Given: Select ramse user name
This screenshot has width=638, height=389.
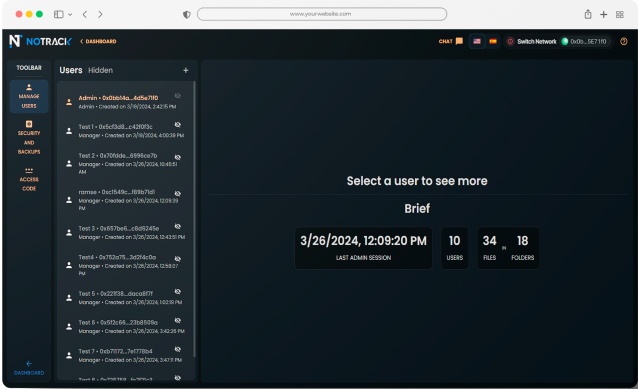Looking at the screenshot, I should pos(117,192).
